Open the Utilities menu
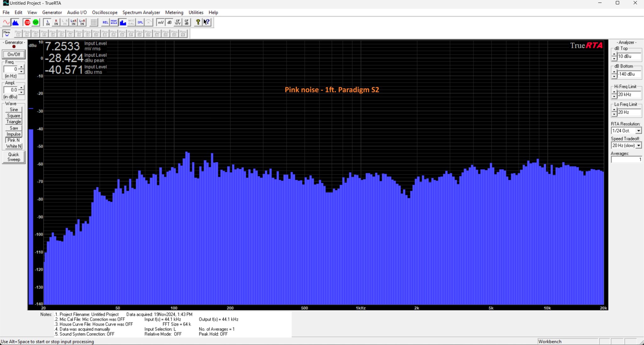The height and width of the screenshot is (345, 644). click(x=196, y=12)
